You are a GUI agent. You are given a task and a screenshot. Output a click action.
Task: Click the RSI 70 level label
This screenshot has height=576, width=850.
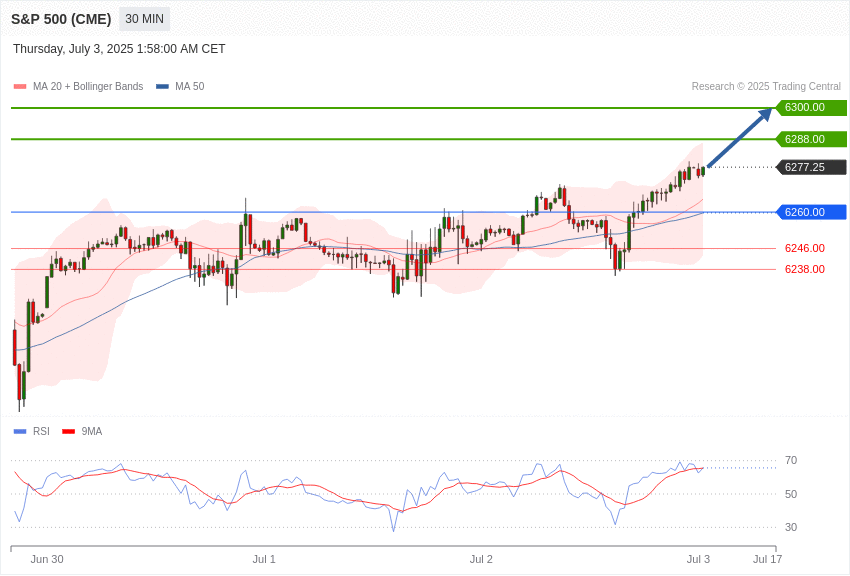point(791,461)
